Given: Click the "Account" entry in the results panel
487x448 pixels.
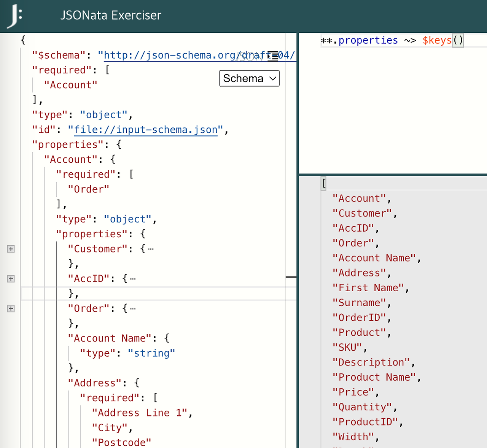Looking at the screenshot, I should click(358, 198).
